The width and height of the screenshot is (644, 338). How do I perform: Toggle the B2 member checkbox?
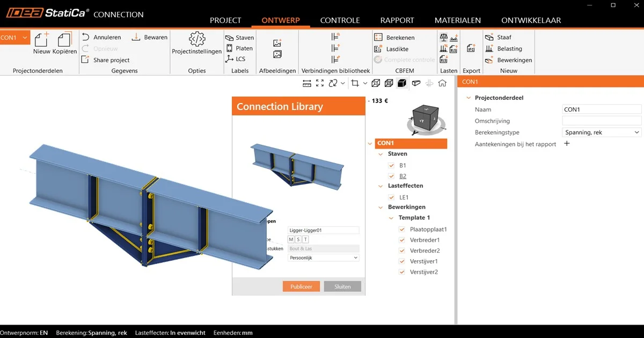pos(391,176)
